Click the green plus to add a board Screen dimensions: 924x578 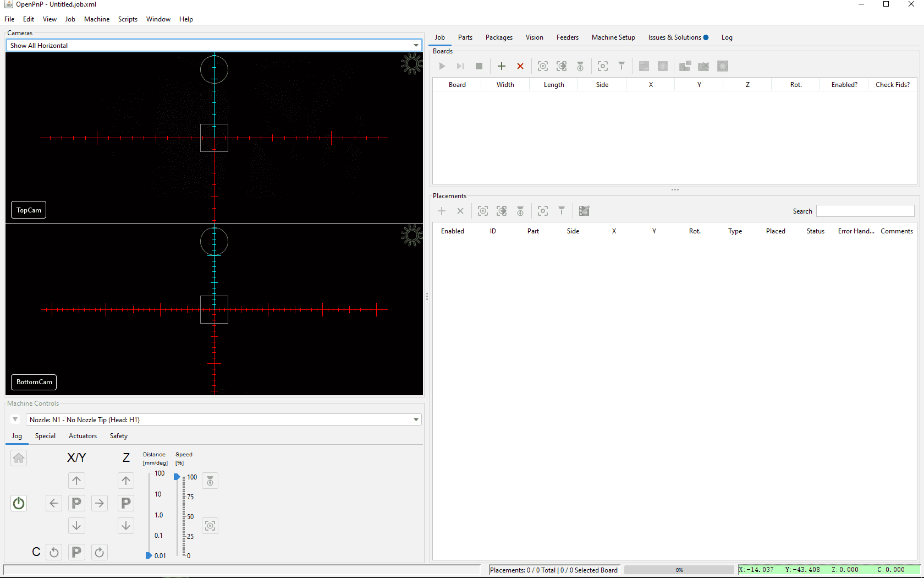click(x=501, y=66)
